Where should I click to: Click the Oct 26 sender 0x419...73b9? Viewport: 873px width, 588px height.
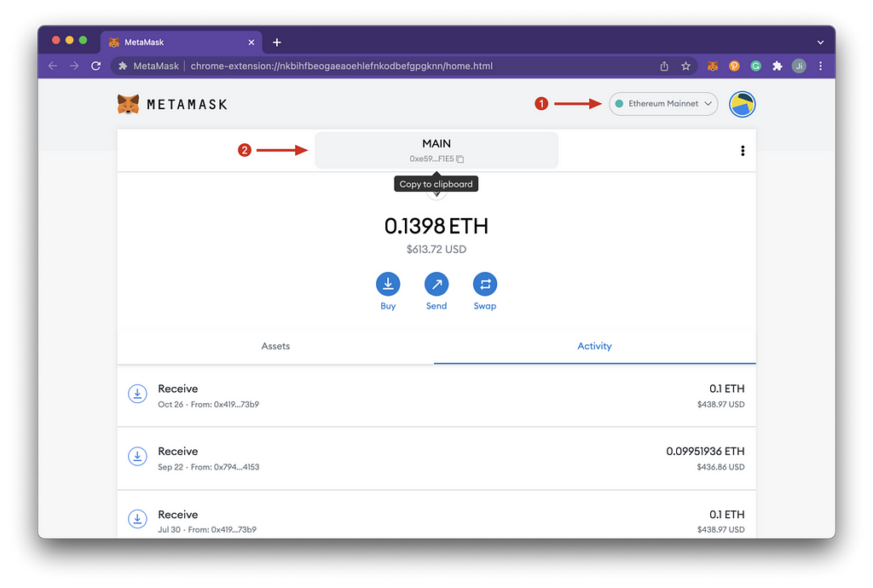tap(236, 405)
